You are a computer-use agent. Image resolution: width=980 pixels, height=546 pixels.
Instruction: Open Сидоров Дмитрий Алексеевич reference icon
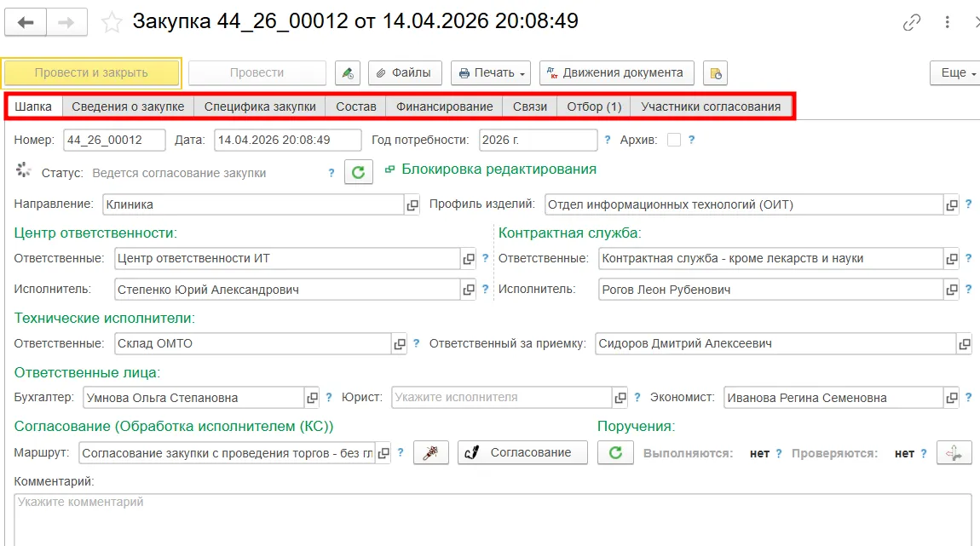[x=965, y=344]
